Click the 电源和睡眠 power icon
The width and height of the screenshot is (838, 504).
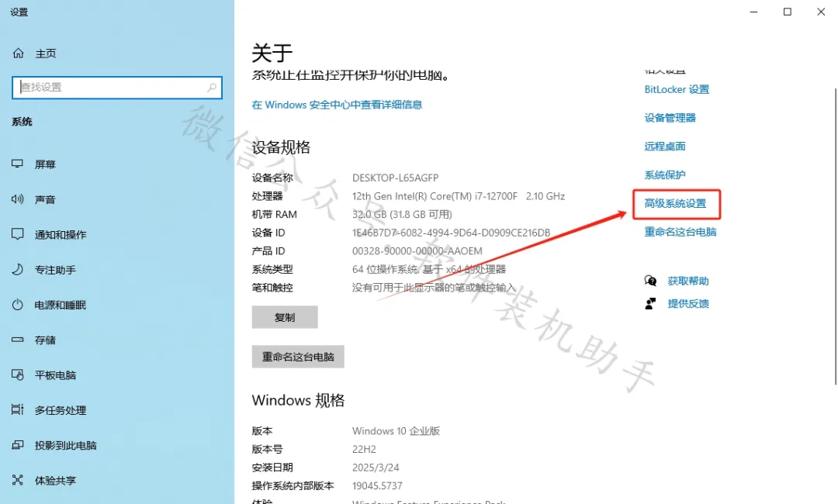tap(18, 304)
